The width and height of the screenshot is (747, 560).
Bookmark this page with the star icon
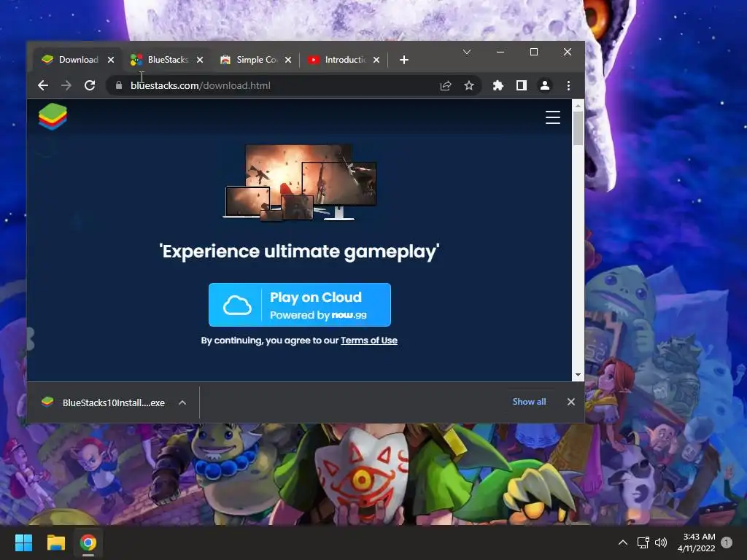point(469,85)
